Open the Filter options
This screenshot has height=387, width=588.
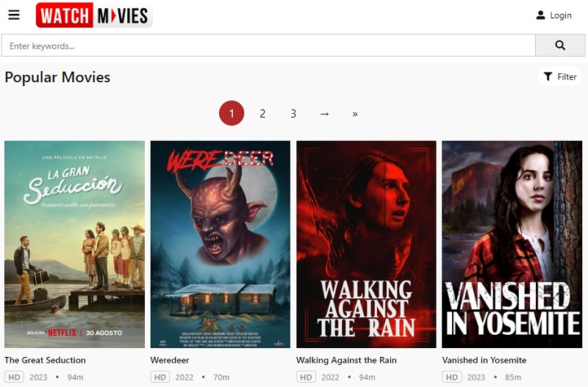[x=559, y=77]
